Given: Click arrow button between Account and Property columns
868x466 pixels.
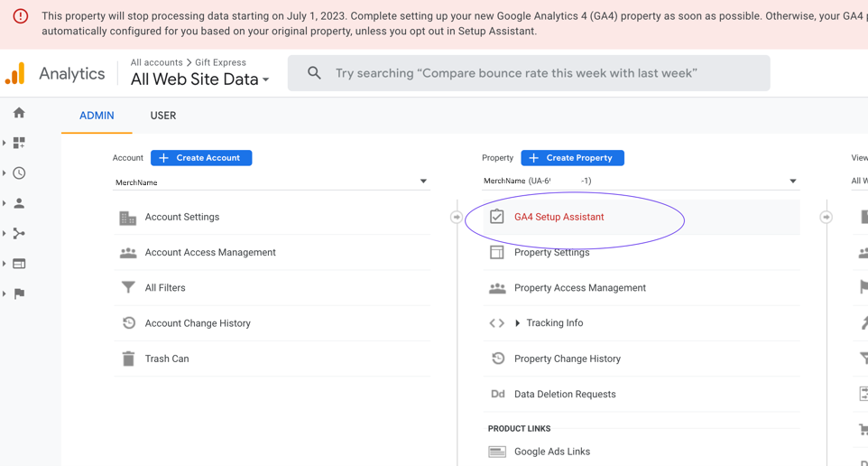Looking at the screenshot, I should [x=457, y=218].
